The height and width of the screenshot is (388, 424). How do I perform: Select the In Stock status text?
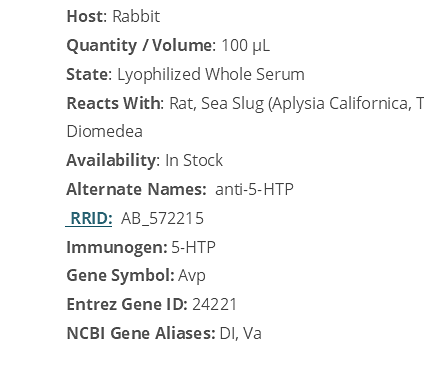[x=194, y=160]
